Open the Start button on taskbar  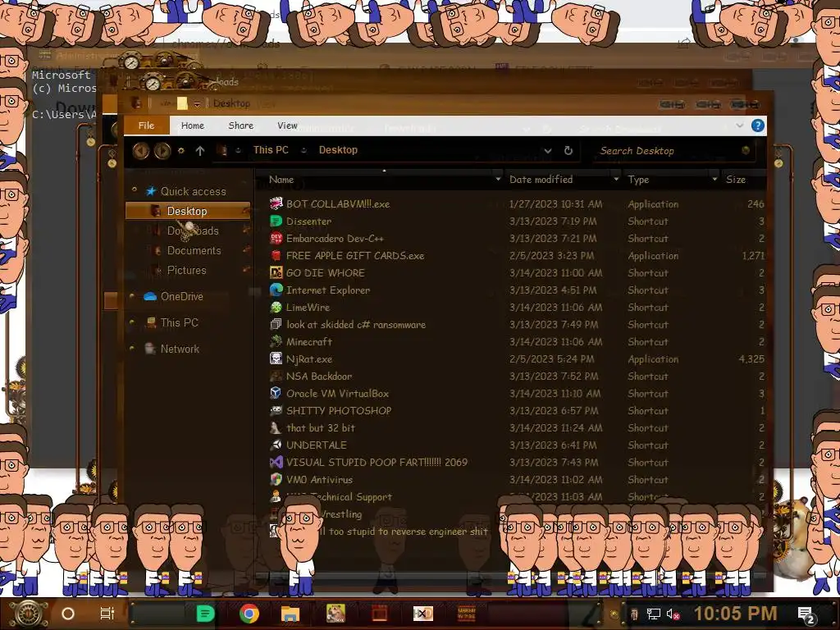click(29, 614)
